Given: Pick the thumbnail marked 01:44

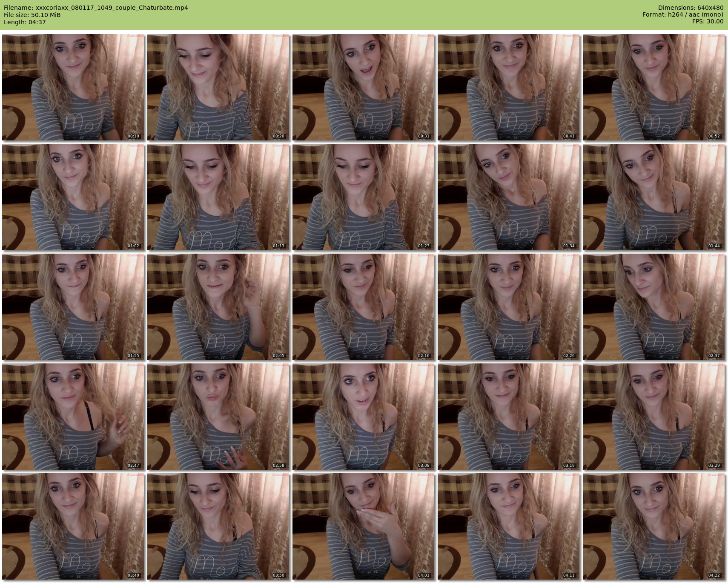Looking at the screenshot, I should click(654, 197).
